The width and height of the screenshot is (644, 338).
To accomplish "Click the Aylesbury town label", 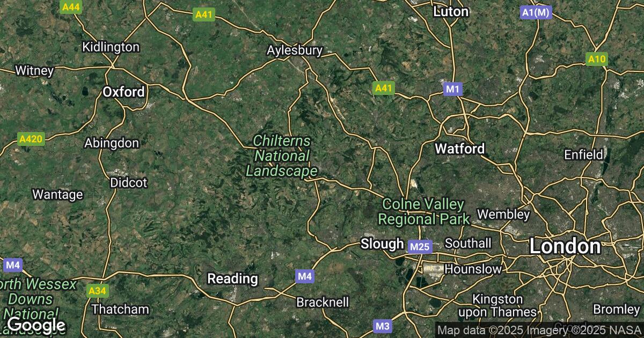I will click(295, 50).
